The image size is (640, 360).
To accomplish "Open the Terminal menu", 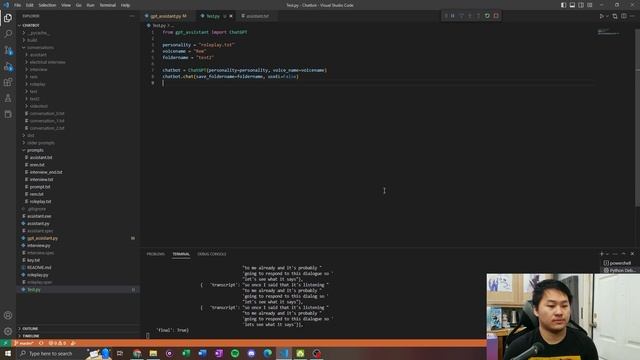I will tap(107, 5).
